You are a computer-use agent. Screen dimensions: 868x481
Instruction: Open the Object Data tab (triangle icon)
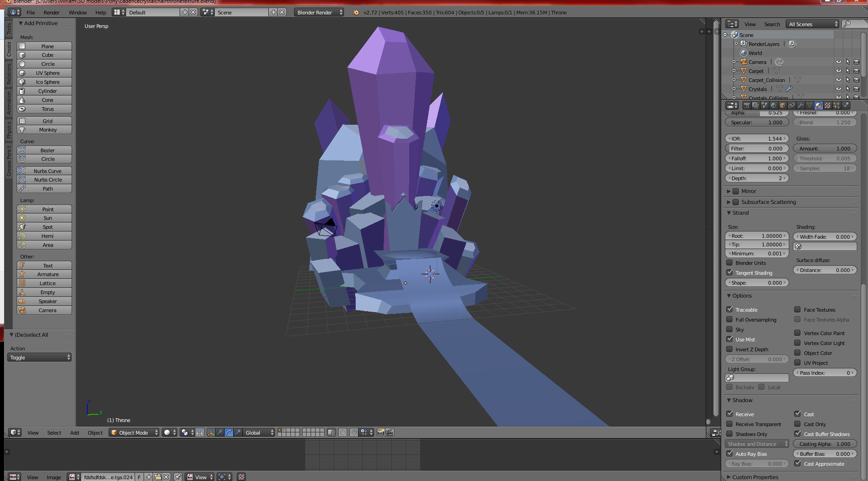click(809, 105)
